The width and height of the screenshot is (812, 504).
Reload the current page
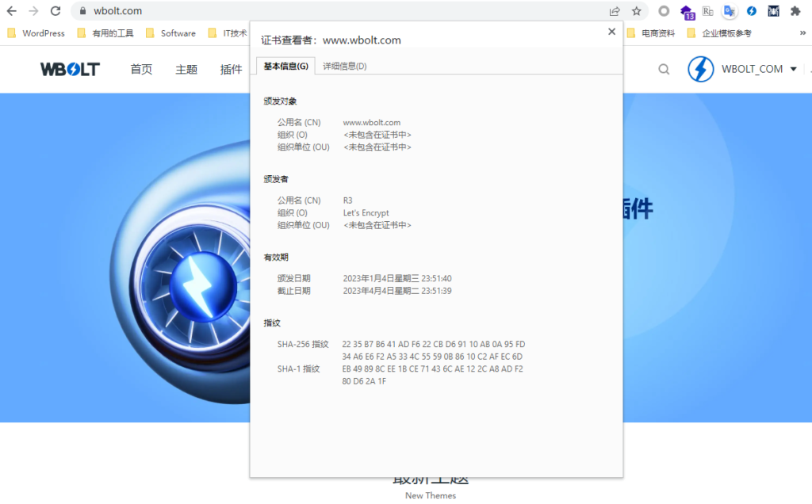56,11
